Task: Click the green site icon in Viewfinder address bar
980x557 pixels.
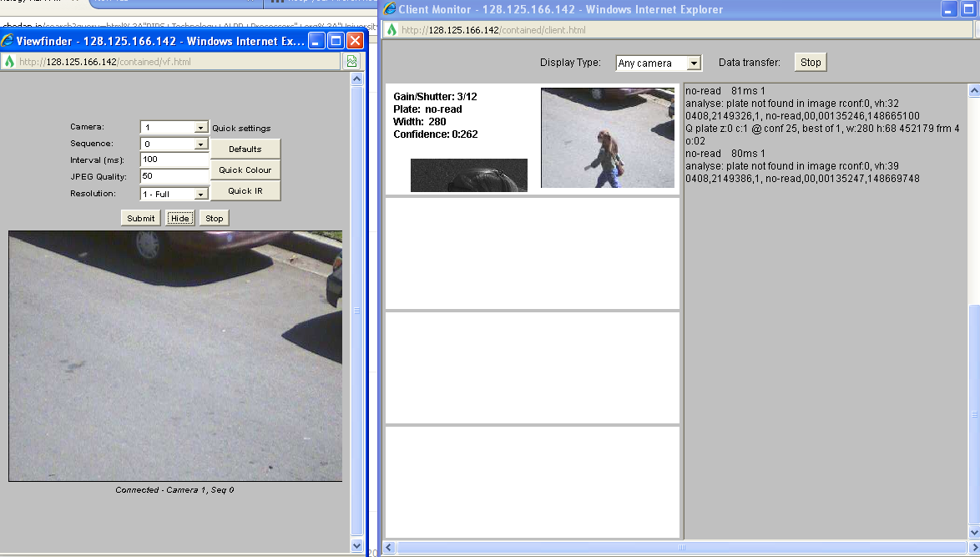Action: tap(9, 62)
